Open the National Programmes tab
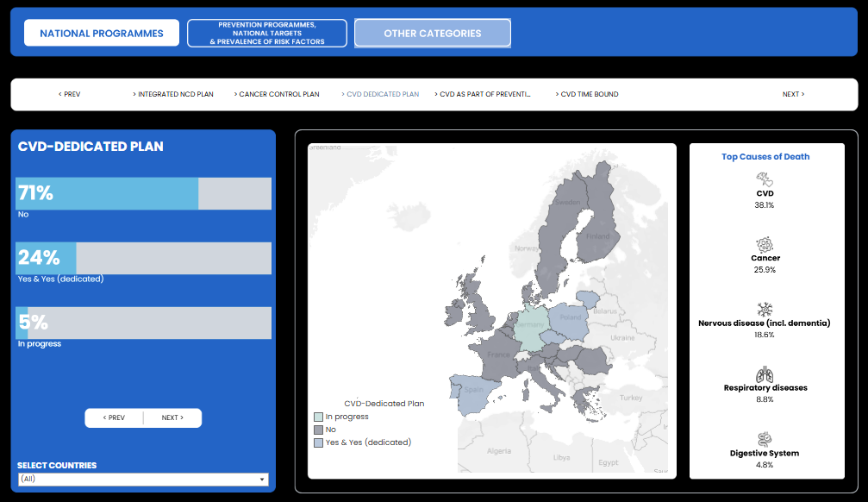Screen dimensions: 868x502 [102, 34]
